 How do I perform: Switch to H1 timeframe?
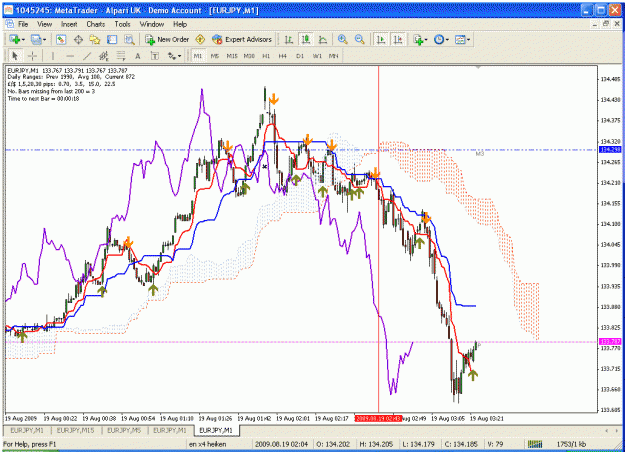click(266, 56)
